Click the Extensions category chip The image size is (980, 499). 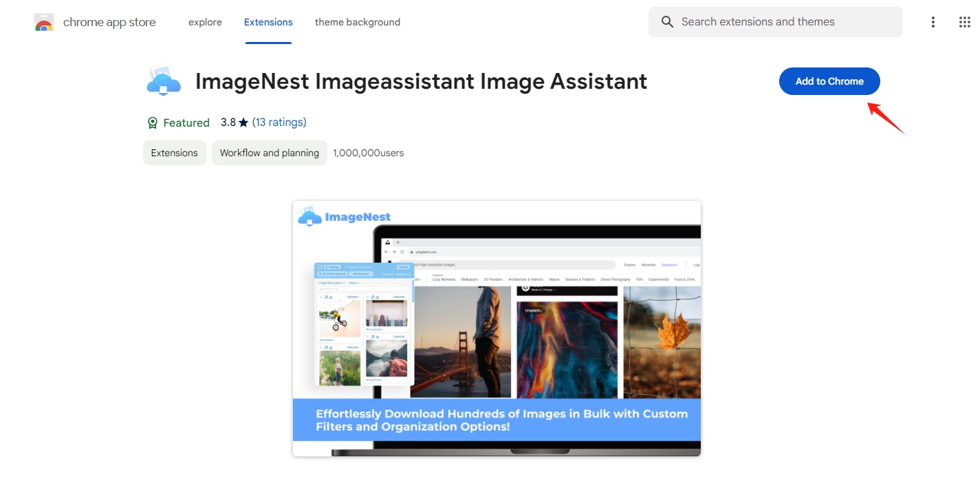pyautogui.click(x=175, y=153)
